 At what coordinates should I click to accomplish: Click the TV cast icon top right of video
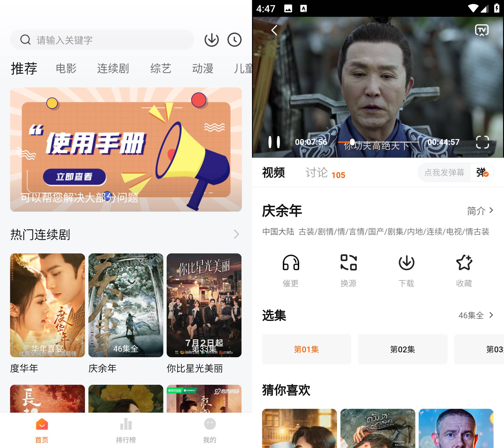click(481, 30)
